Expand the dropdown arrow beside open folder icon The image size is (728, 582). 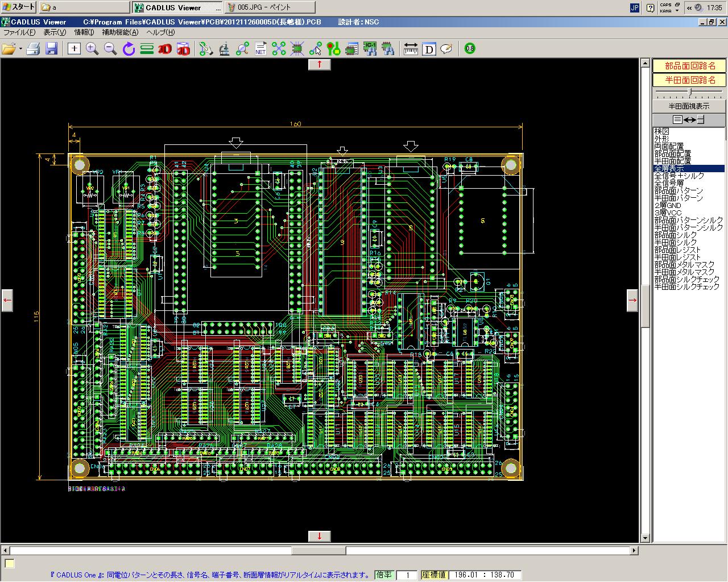pos(20,49)
